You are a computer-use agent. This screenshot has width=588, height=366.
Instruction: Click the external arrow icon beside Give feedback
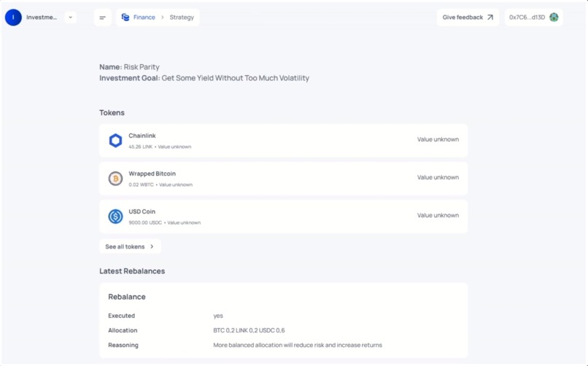coord(490,17)
